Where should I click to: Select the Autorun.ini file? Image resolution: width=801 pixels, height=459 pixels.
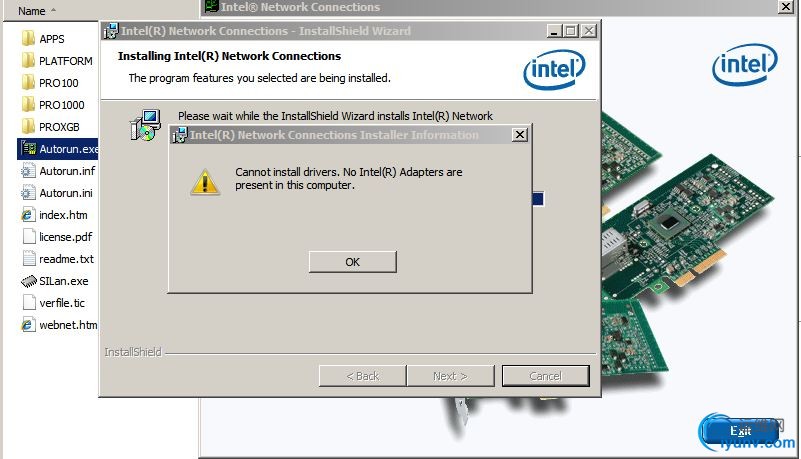point(57,193)
